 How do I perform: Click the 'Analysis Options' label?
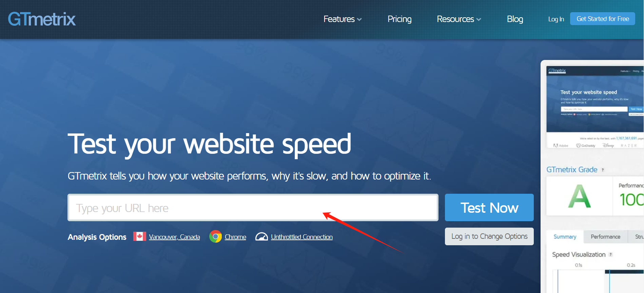tap(97, 237)
